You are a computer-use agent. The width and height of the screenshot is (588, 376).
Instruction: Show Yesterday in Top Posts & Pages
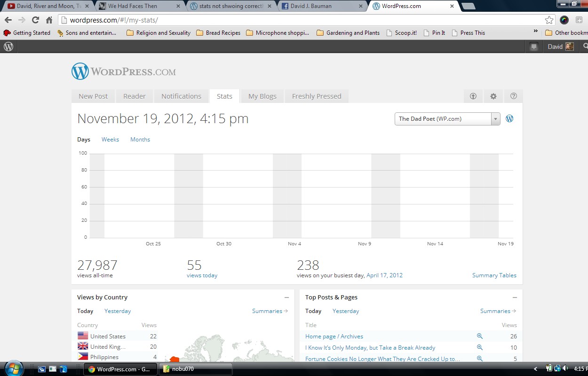tap(346, 311)
